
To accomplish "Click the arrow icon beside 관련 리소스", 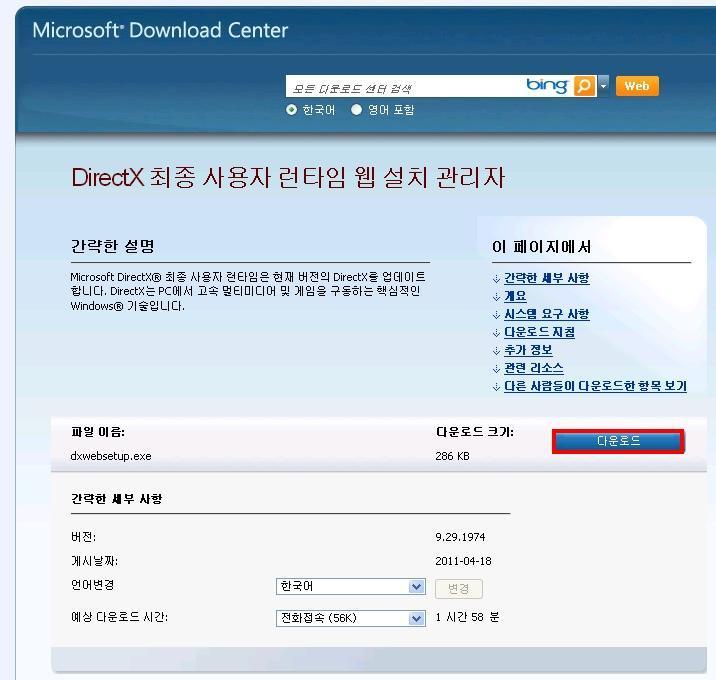I will click(x=496, y=369).
